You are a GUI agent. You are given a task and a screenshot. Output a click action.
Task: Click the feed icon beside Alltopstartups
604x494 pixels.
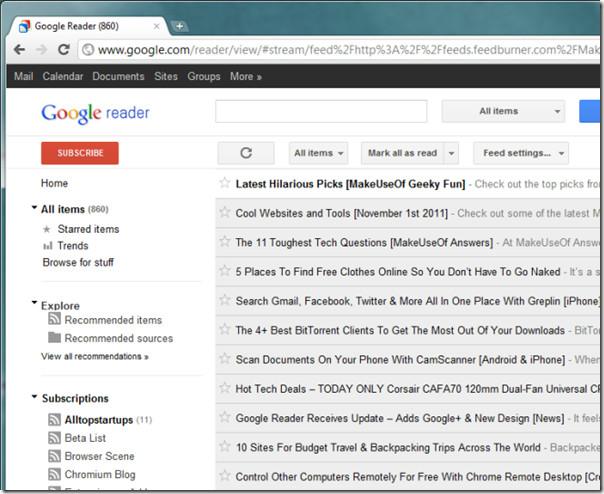[54, 420]
